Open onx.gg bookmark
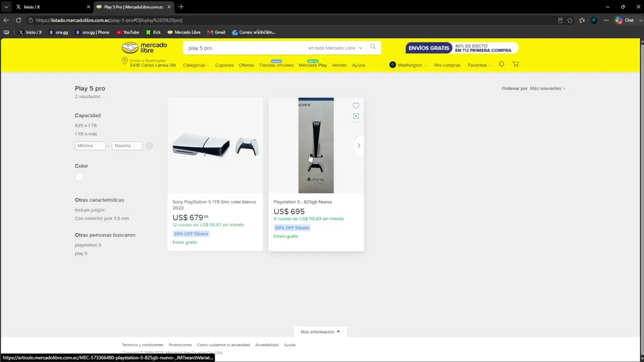The height and width of the screenshot is (362, 644). coord(58,32)
